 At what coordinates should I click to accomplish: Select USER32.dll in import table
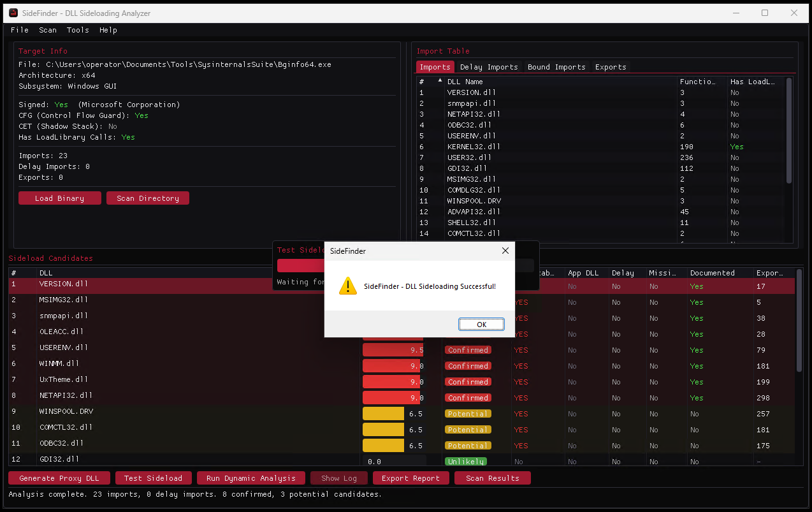click(x=602, y=157)
